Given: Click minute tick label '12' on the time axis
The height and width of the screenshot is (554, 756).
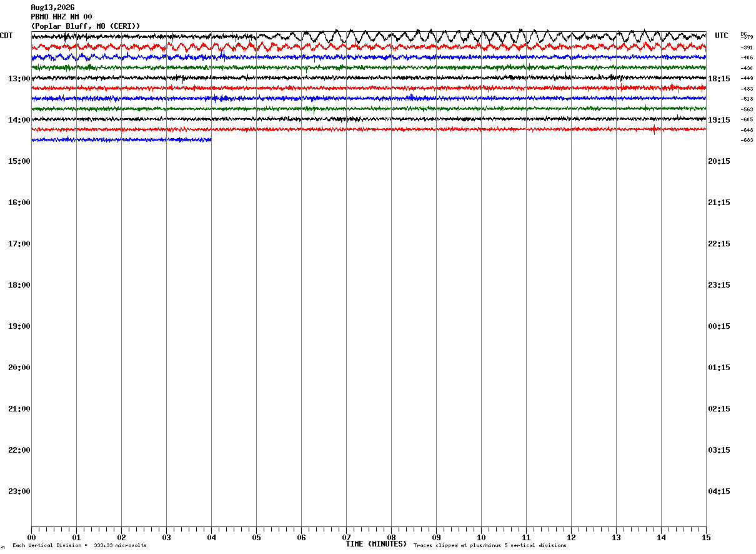Looking at the screenshot, I should 571,538.
